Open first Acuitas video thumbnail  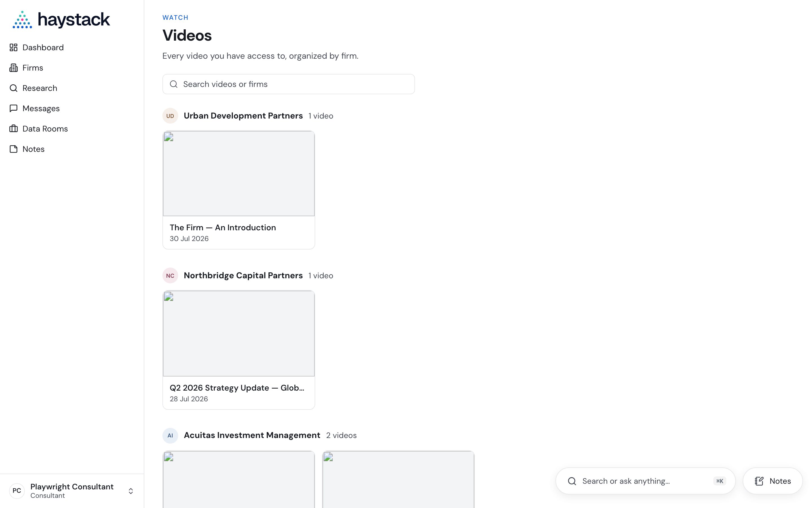tap(239, 479)
